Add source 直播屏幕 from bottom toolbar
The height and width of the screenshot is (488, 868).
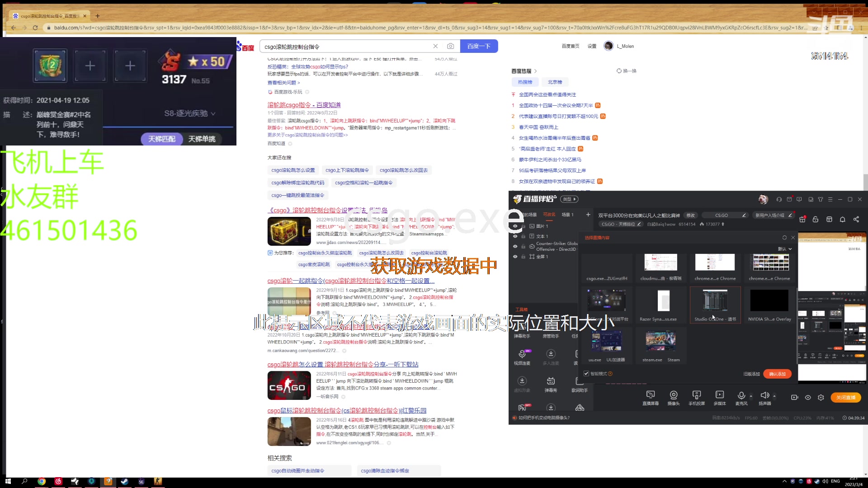point(651,398)
